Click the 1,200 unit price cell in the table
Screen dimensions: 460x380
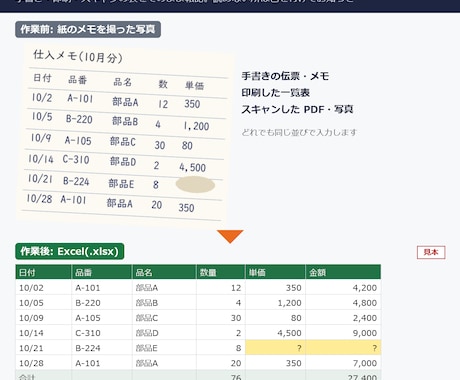[275, 303]
